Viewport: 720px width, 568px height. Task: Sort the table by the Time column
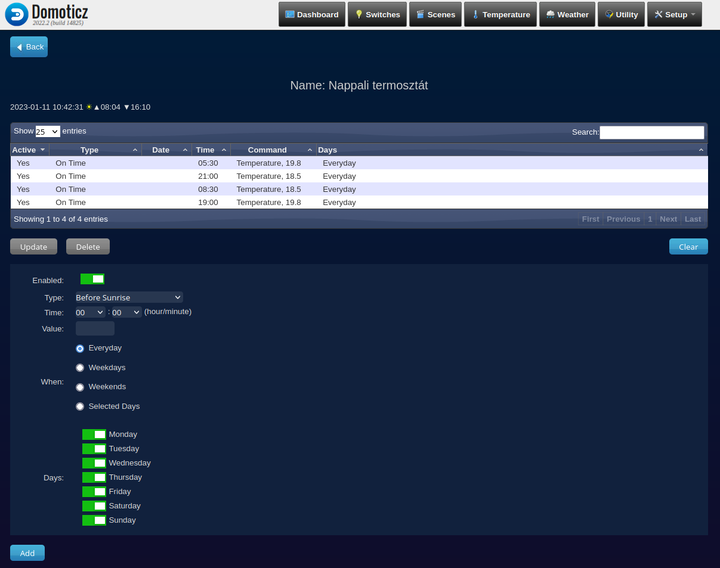coord(210,150)
